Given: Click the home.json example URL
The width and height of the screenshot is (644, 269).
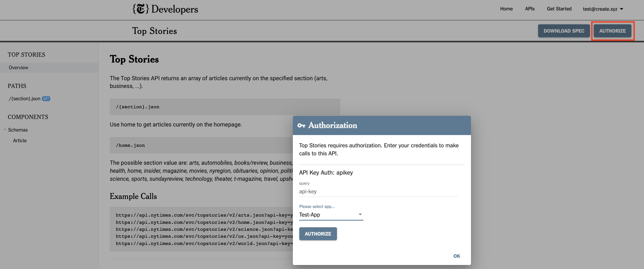Looking at the screenshot, I should pyautogui.click(x=204, y=222).
